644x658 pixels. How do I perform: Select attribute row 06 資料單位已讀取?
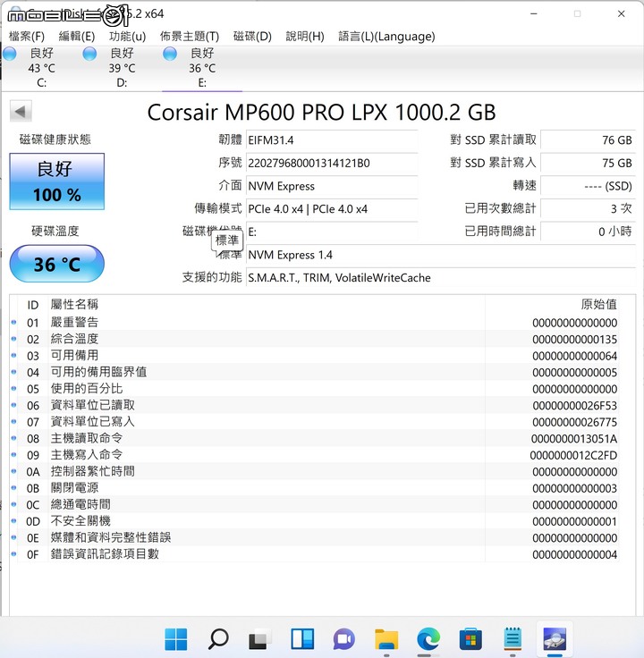pyautogui.click(x=314, y=405)
